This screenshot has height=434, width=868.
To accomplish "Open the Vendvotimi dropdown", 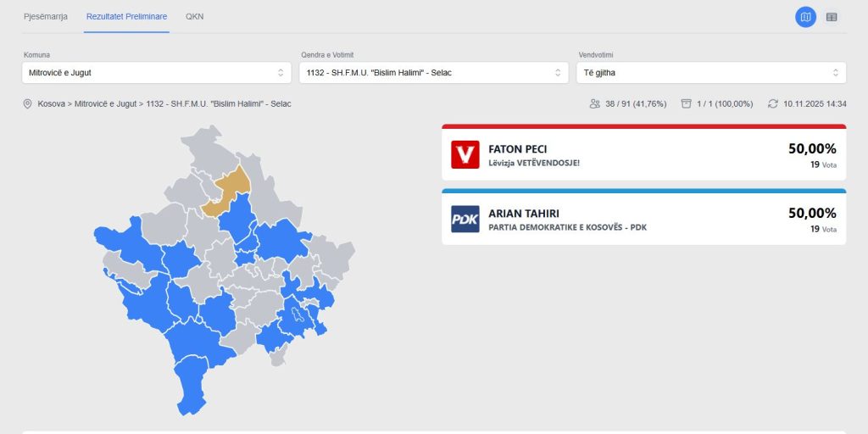I will point(710,73).
